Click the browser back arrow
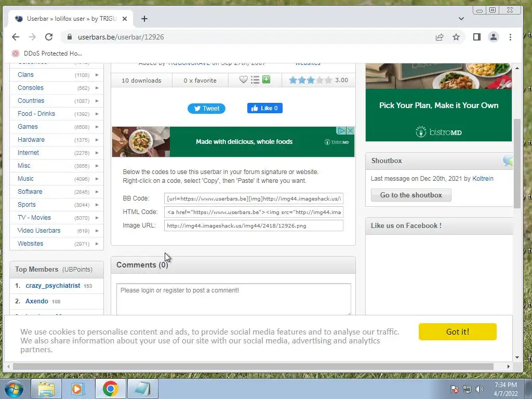 pyautogui.click(x=16, y=37)
